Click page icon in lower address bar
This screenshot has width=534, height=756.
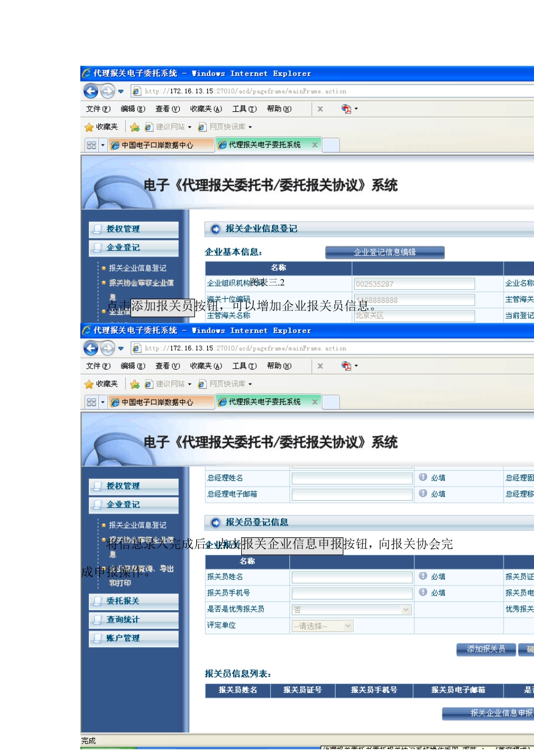[137, 348]
